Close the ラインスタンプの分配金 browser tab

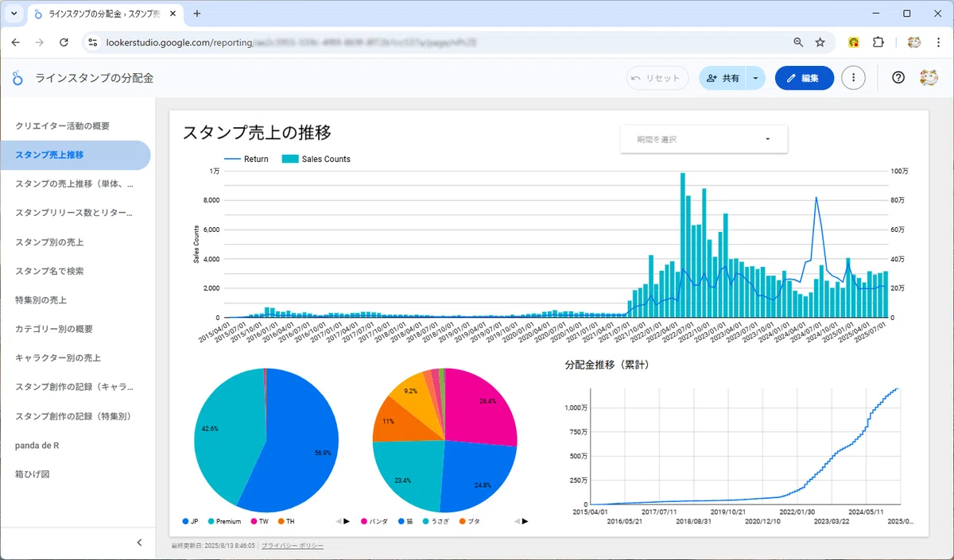pyautogui.click(x=174, y=14)
